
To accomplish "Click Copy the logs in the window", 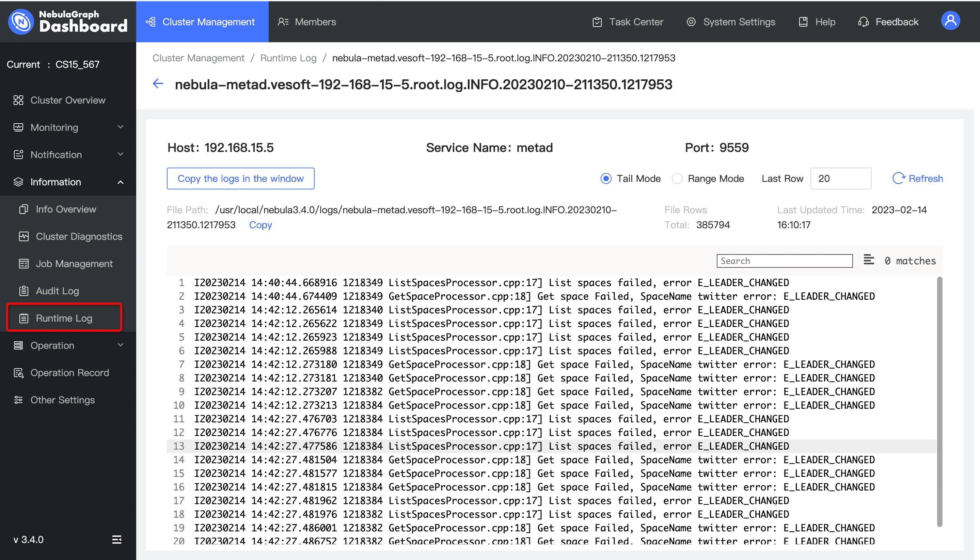I will (240, 178).
